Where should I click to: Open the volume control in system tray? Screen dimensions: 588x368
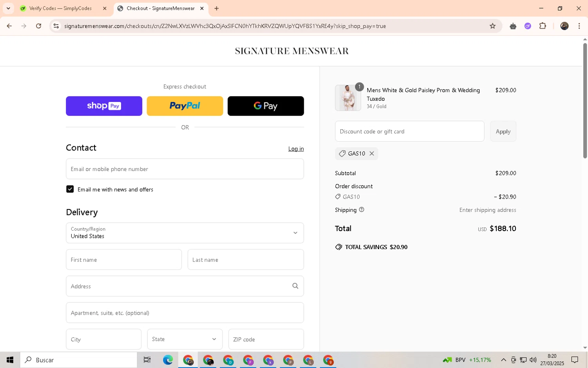point(533,360)
